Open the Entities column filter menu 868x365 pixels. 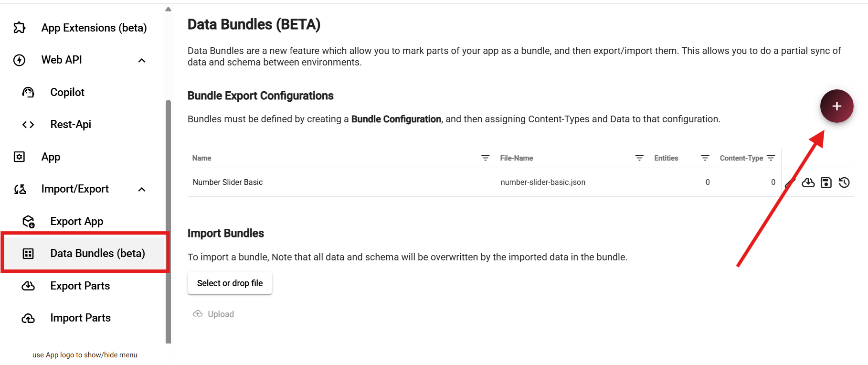pyautogui.click(x=705, y=158)
